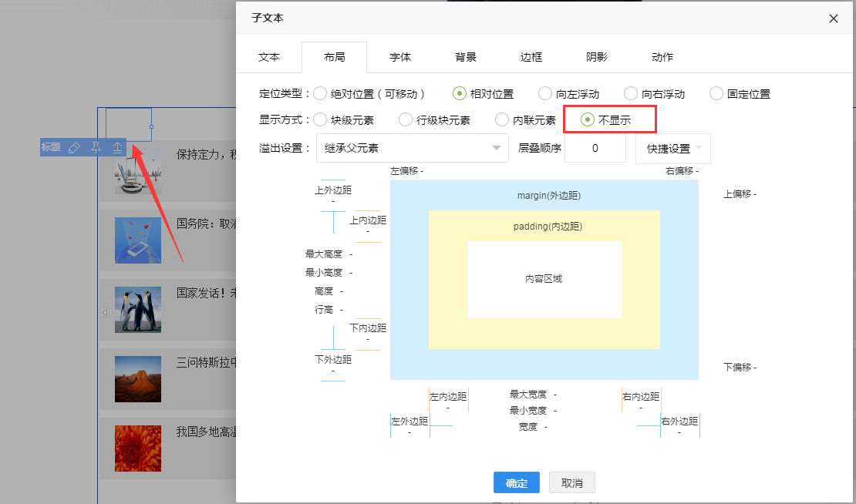Switch to the 字体 tab

(x=400, y=57)
